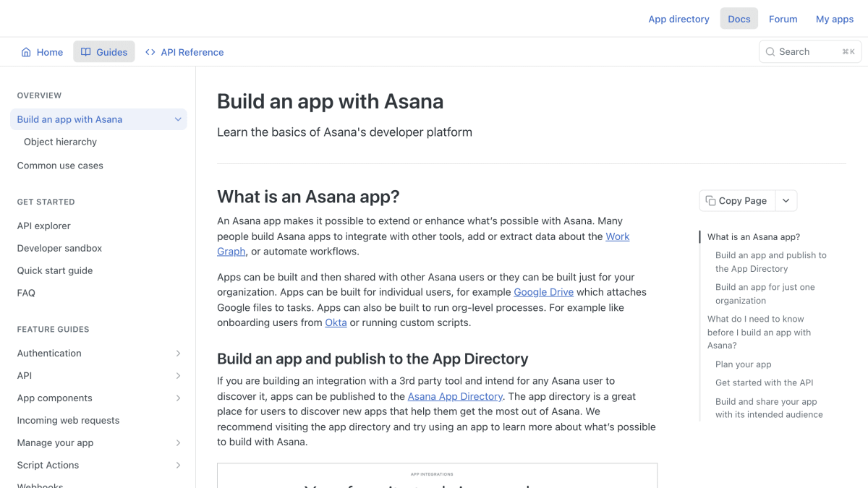Open Common use cases in sidebar

60,166
